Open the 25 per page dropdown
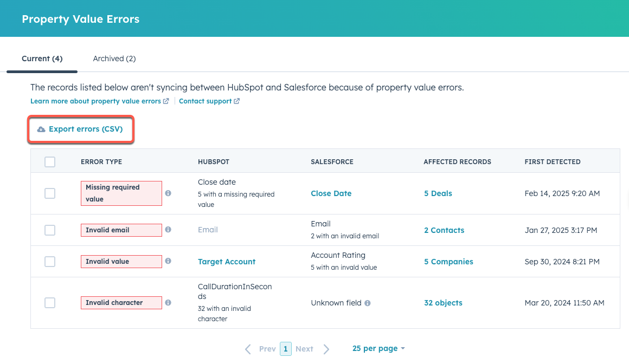 click(x=378, y=348)
